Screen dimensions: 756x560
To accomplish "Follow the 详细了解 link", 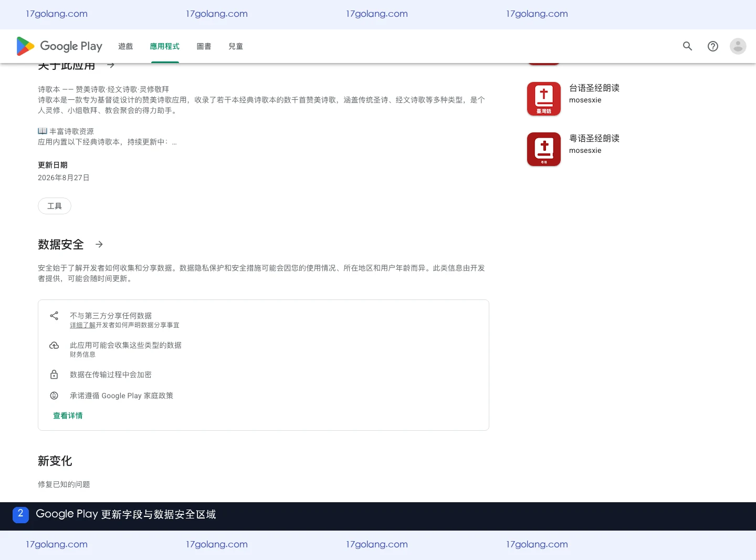I will pyautogui.click(x=82, y=325).
